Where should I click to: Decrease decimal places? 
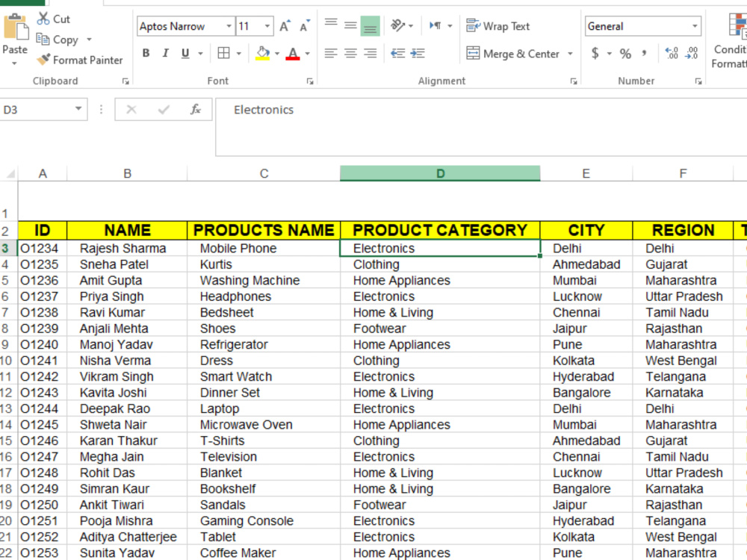[x=691, y=53]
